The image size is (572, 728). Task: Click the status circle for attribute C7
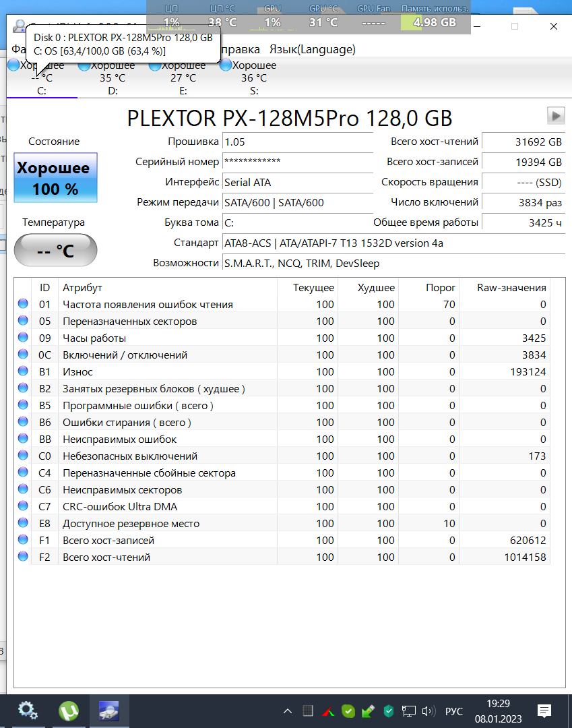click(23, 506)
